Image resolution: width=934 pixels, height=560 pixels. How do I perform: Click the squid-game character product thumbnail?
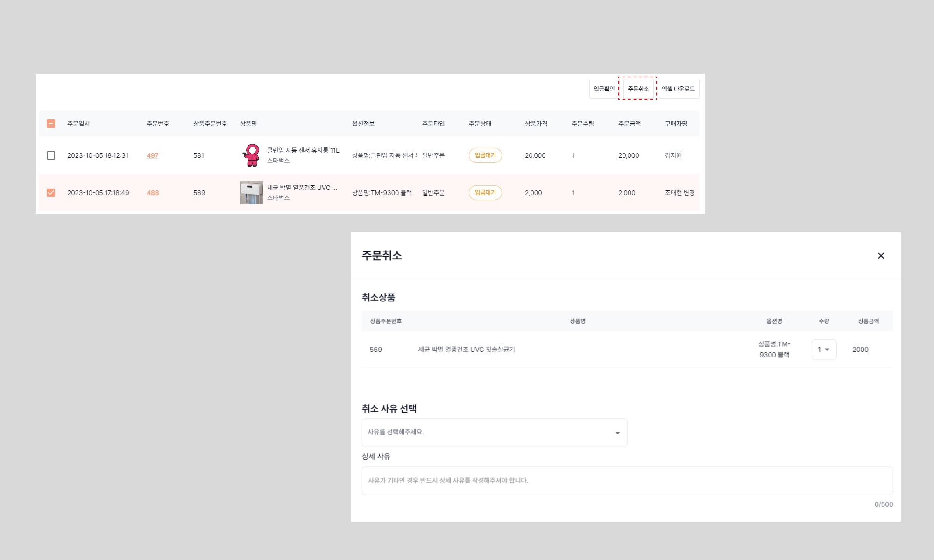tap(252, 155)
